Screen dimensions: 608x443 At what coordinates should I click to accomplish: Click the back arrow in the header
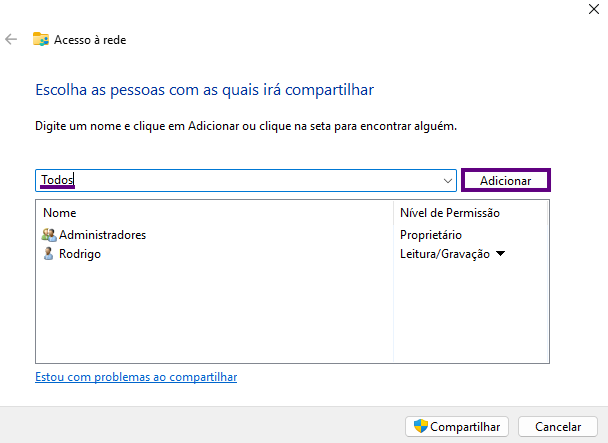click(x=11, y=40)
